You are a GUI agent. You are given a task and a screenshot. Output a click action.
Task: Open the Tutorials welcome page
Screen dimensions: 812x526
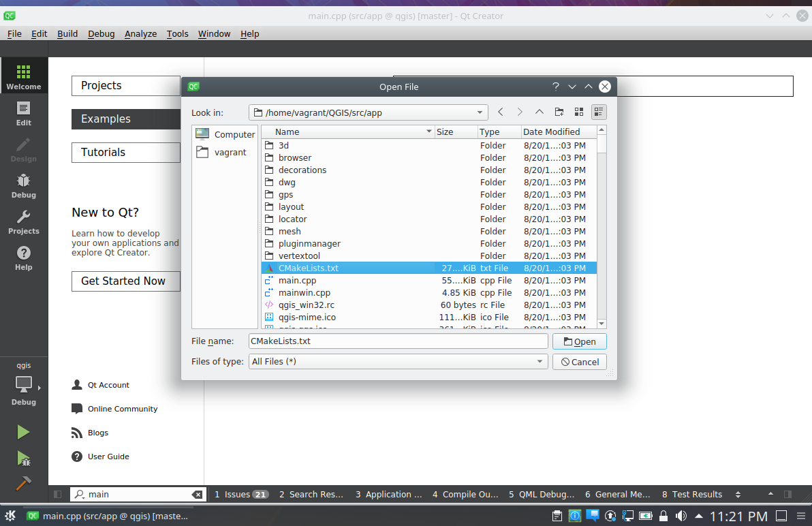[126, 153]
